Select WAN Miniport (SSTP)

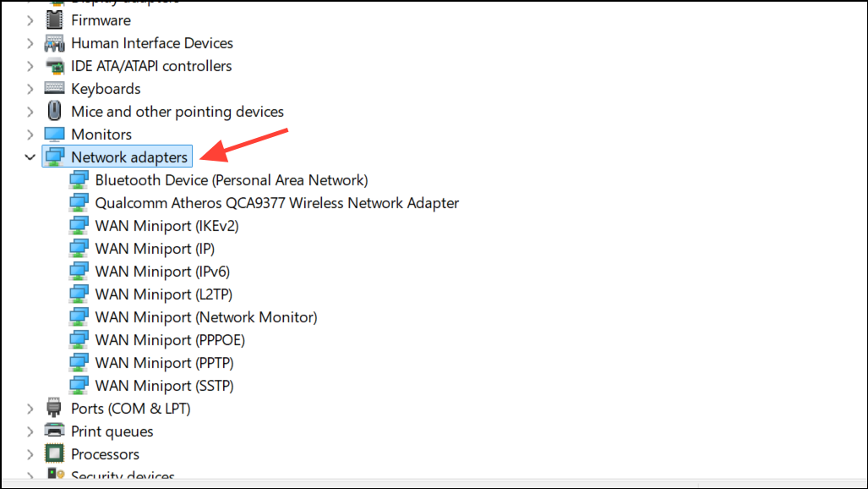[165, 385]
